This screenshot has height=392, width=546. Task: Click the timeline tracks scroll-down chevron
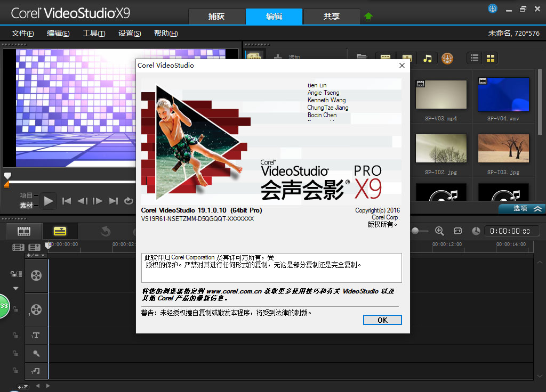540,376
